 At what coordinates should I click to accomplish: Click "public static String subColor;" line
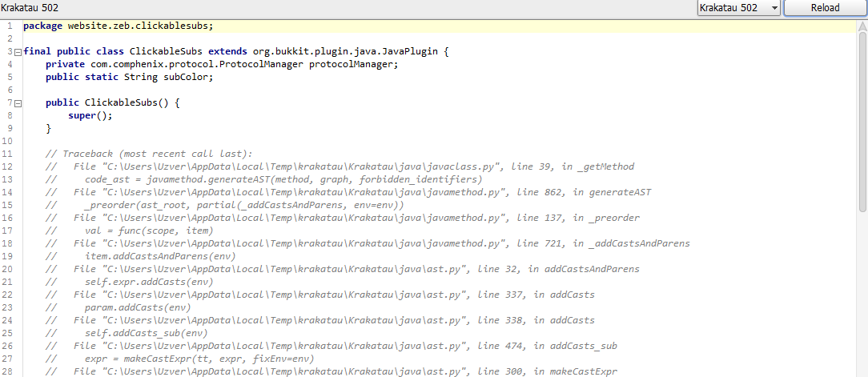130,77
